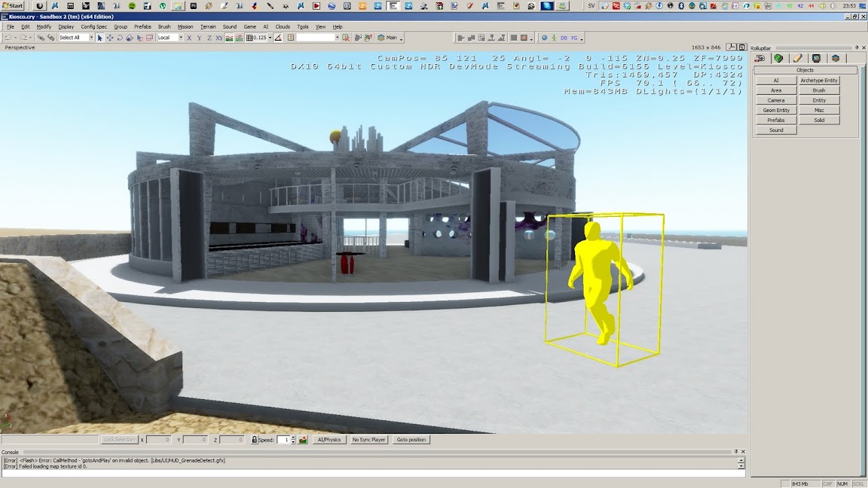Image resolution: width=868 pixels, height=488 pixels.
Task: Click the Redo arrow icon
Action: pyautogui.click(x=24, y=38)
